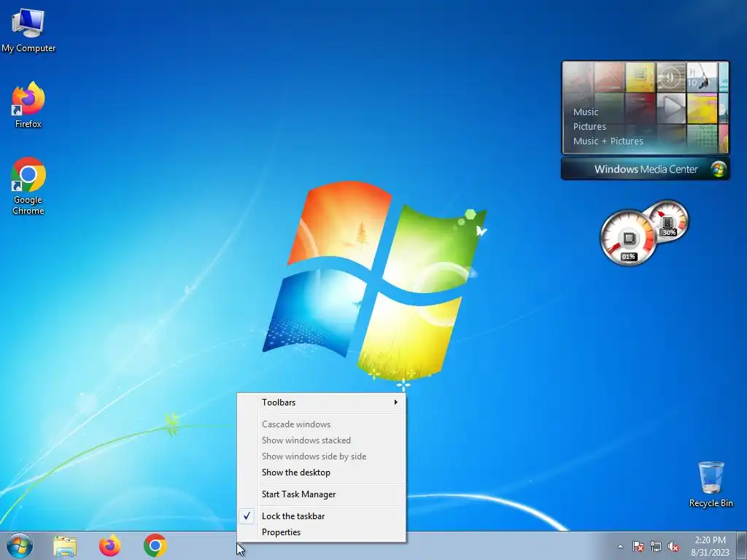Click the muted volume tray icon

tap(673, 546)
